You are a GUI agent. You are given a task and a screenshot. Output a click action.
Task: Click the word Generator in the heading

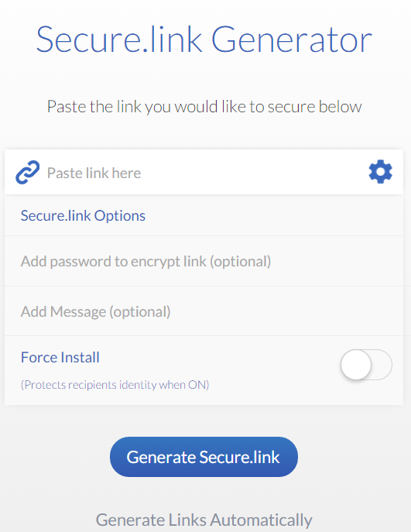pos(292,40)
